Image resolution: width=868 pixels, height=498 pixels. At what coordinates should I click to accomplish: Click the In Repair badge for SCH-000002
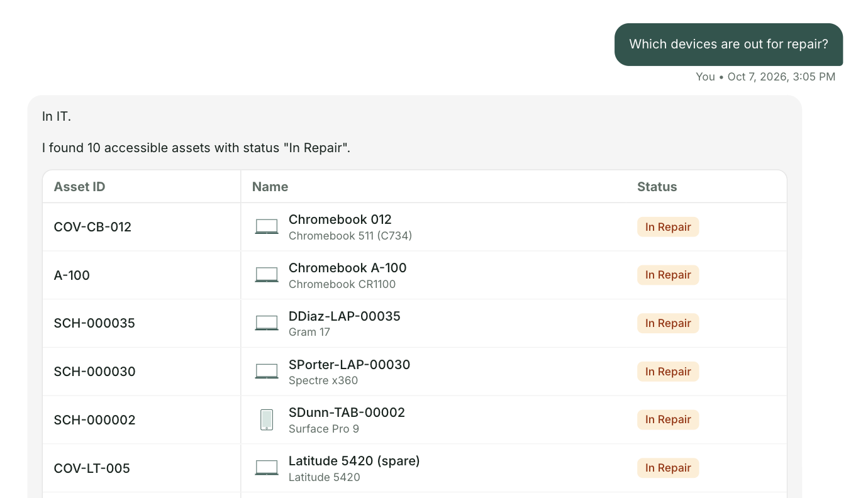tap(668, 419)
